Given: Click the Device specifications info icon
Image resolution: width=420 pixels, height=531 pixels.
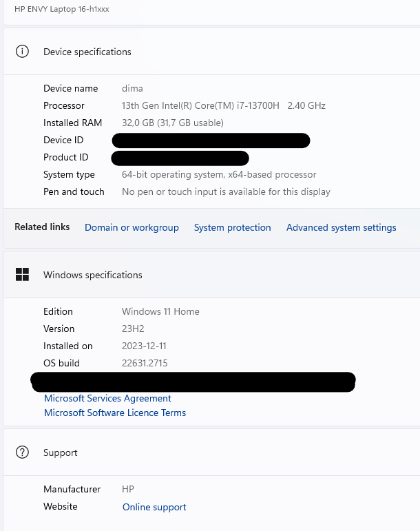Looking at the screenshot, I should tap(22, 52).
